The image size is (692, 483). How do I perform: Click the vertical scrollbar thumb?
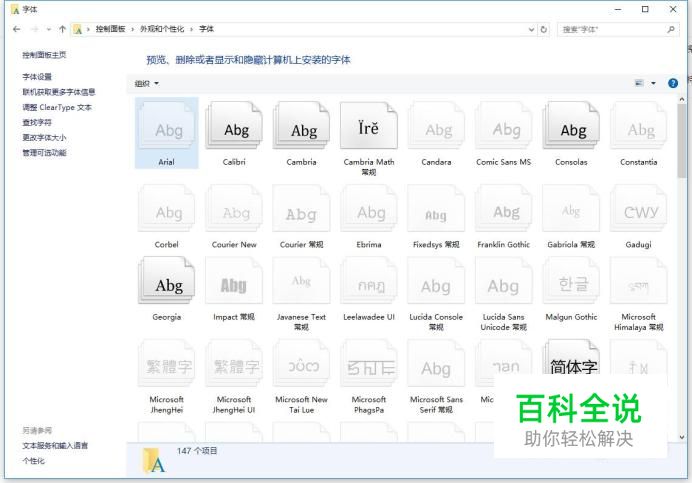click(x=682, y=142)
